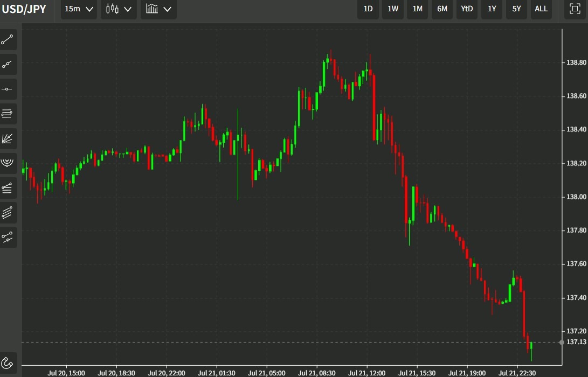Set range to 1Y
The width and height of the screenshot is (588, 377).
tap(492, 9)
